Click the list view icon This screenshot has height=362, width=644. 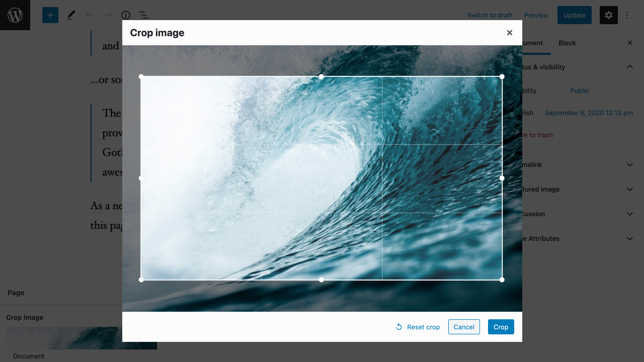(144, 15)
